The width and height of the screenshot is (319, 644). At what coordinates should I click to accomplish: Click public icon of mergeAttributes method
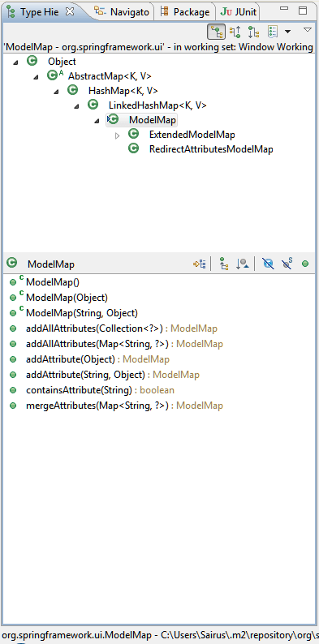pos(13,406)
